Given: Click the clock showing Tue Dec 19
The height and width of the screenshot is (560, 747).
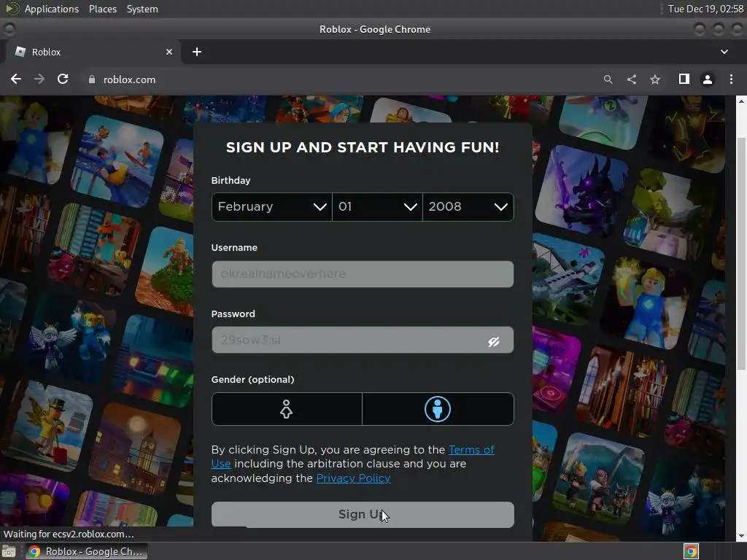Looking at the screenshot, I should tap(705, 9).
